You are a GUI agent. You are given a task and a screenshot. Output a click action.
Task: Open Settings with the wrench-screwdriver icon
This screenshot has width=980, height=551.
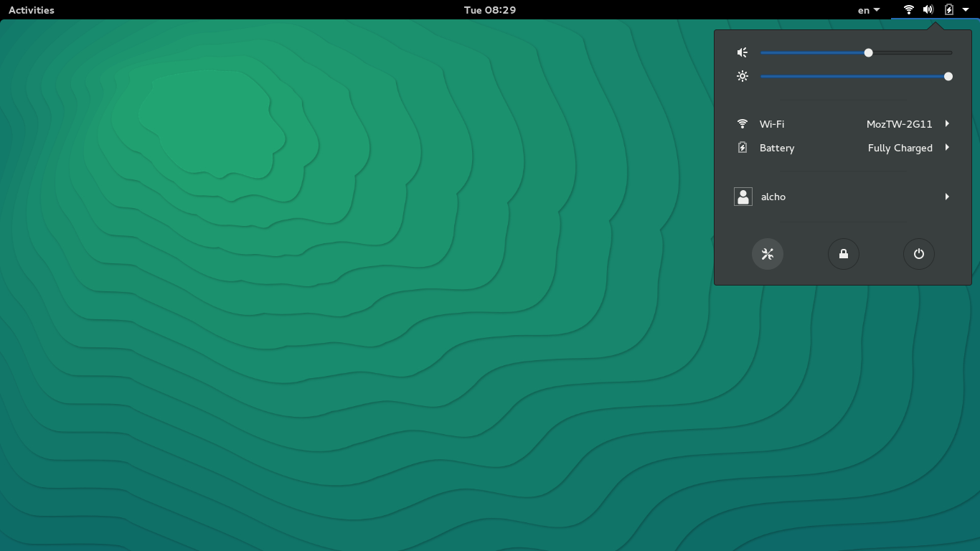coord(767,254)
